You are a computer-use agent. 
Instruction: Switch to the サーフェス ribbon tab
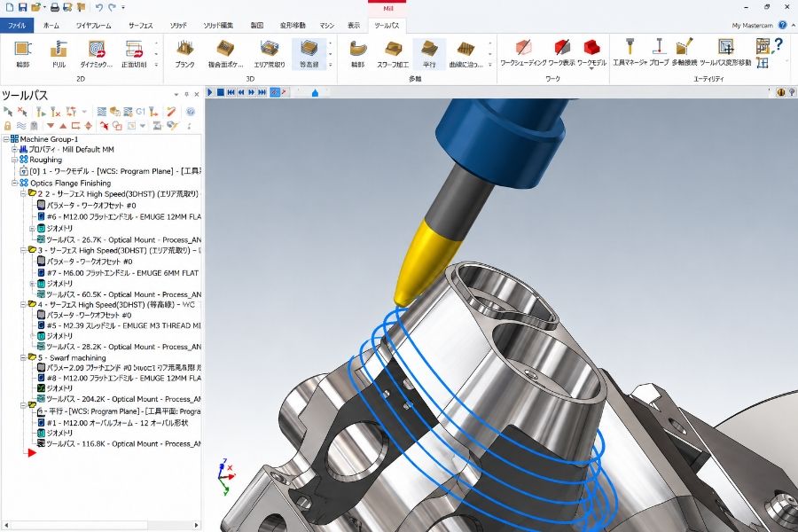(x=140, y=25)
